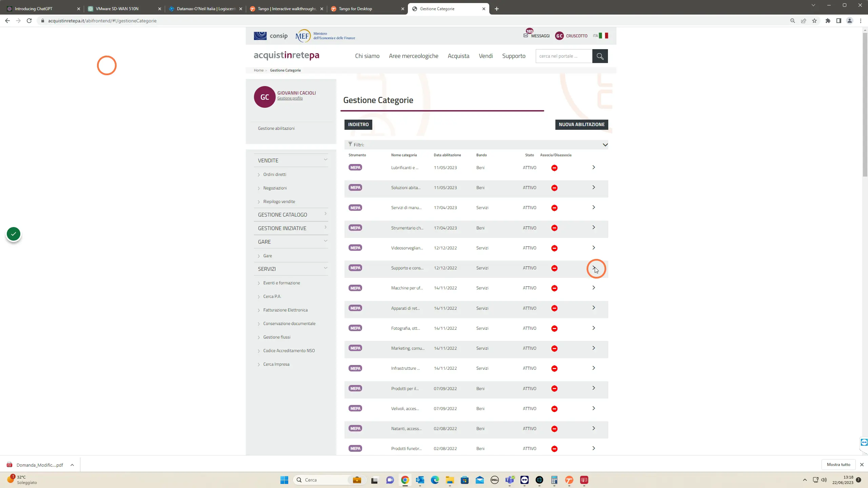Image resolution: width=868 pixels, height=488 pixels.
Task: Disassociate the Videosorveglian... category
Action: [x=554, y=248]
